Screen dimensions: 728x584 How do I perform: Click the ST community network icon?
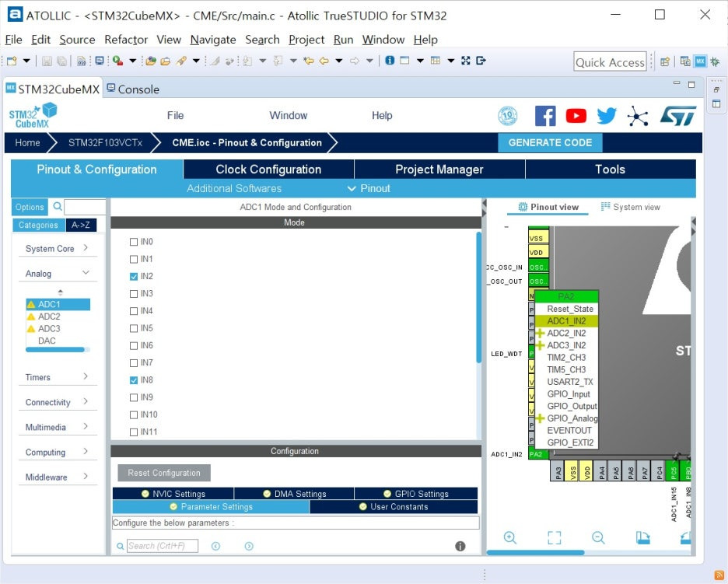pyautogui.click(x=638, y=116)
